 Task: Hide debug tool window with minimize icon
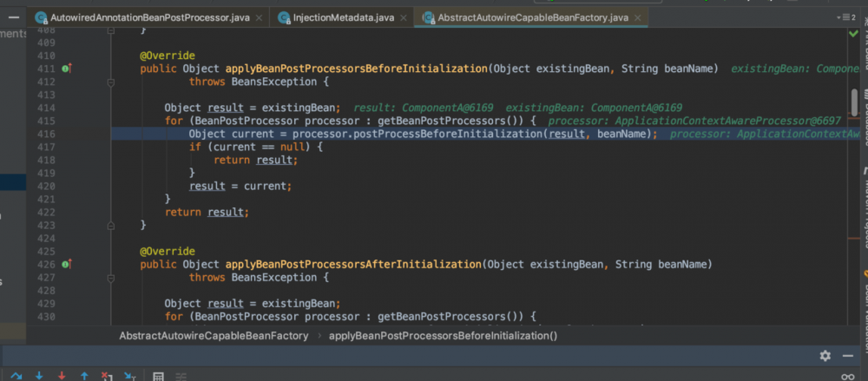pos(847,356)
